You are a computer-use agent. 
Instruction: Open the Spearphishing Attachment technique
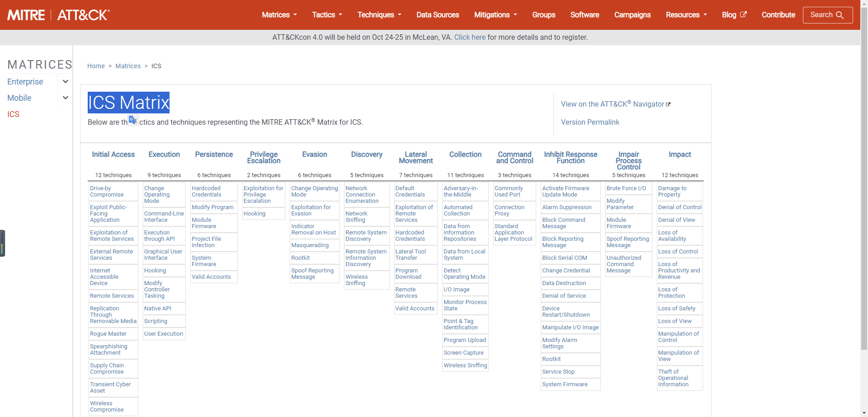[108, 350]
